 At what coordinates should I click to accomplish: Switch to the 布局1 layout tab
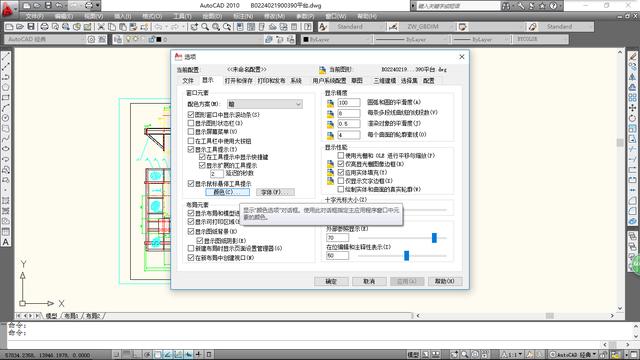[71, 316]
